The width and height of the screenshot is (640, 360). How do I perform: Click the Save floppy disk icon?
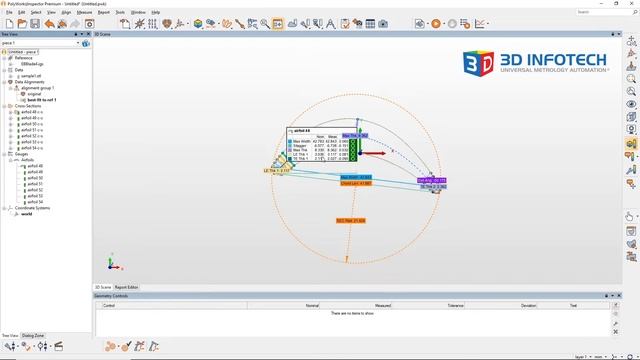point(35,24)
